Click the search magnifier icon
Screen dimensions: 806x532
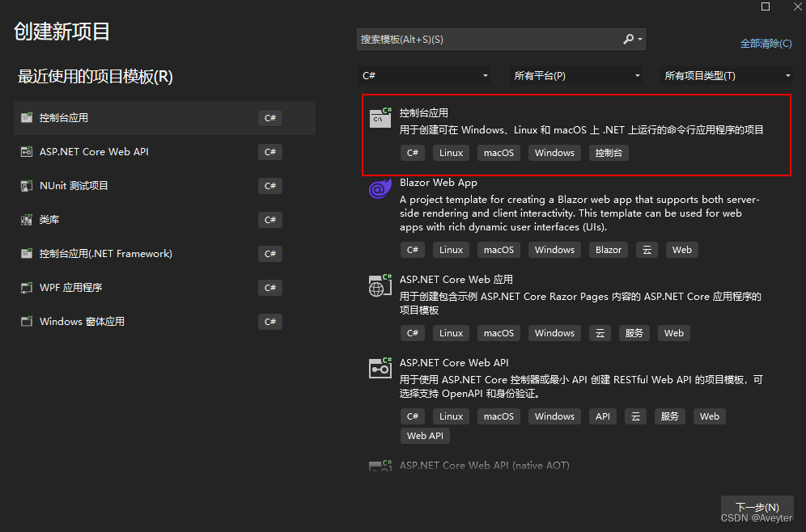click(x=628, y=39)
